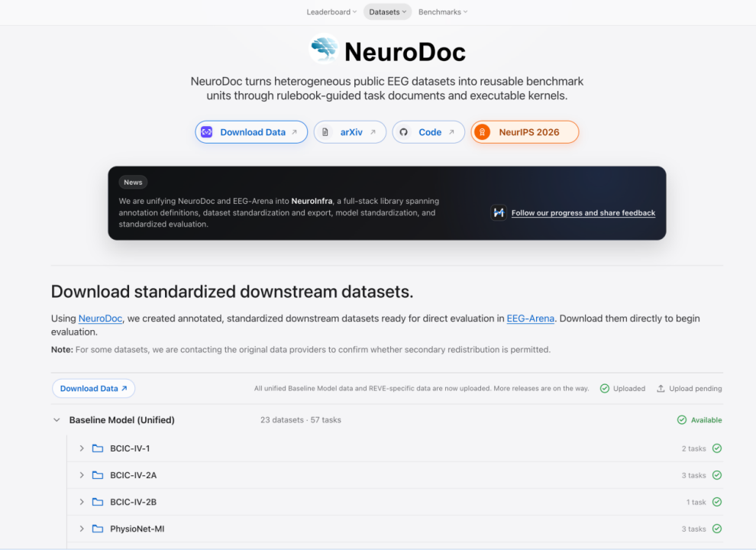Click the uploaded checkmark for BCIC-IV-2A
Image resolution: width=756 pixels, height=550 pixels.
coord(717,475)
